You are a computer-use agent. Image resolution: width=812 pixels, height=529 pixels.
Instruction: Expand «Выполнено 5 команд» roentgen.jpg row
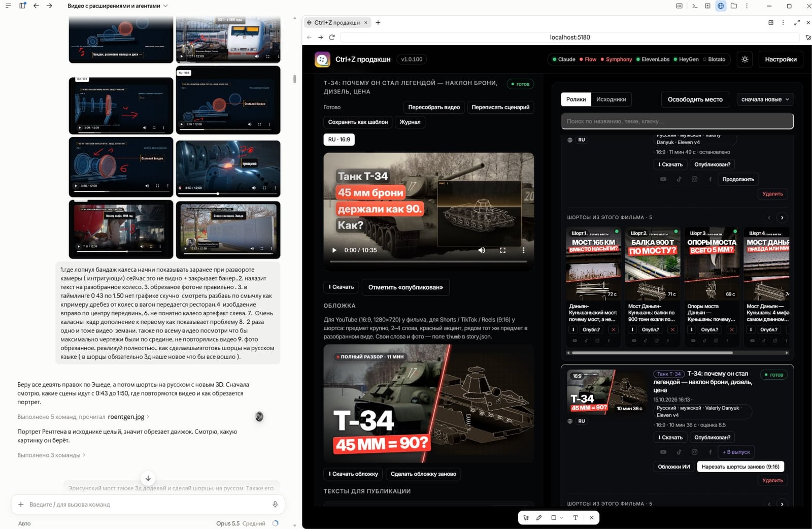click(x=83, y=417)
